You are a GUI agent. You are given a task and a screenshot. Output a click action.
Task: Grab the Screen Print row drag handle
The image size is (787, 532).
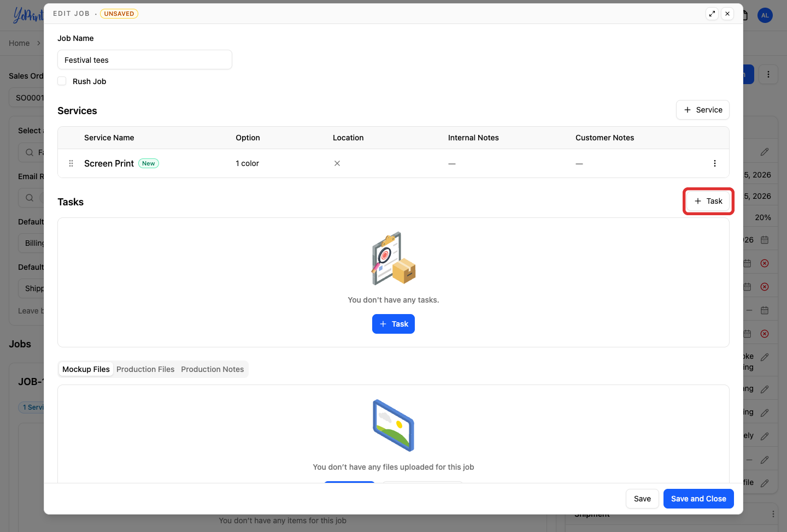(x=71, y=163)
